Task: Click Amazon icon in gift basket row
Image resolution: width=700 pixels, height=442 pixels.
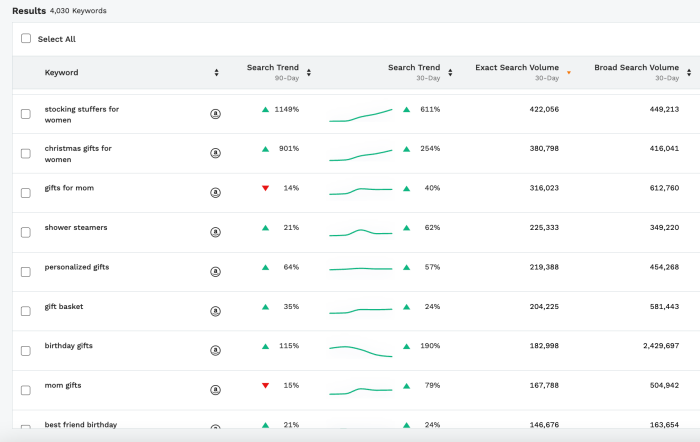Action: point(215,311)
